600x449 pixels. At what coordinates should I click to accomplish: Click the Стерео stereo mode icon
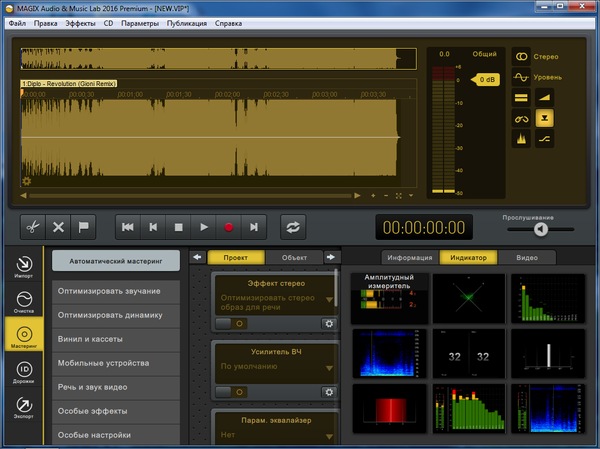coord(521,56)
